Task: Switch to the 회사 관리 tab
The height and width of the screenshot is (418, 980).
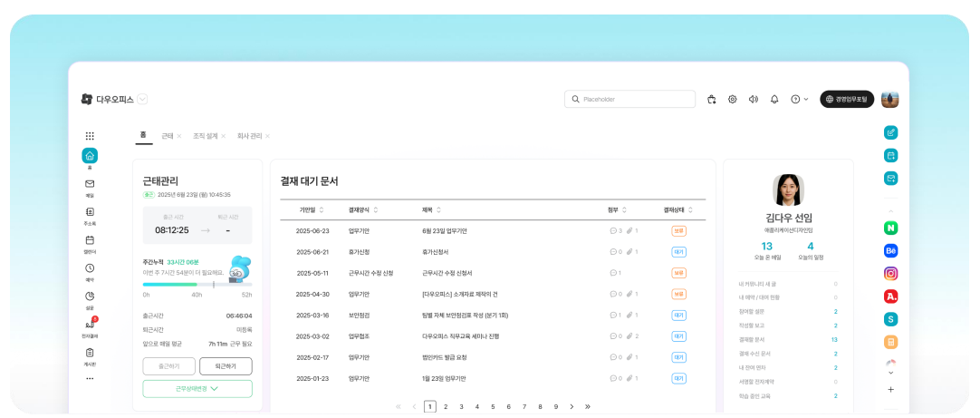Action: 249,136
